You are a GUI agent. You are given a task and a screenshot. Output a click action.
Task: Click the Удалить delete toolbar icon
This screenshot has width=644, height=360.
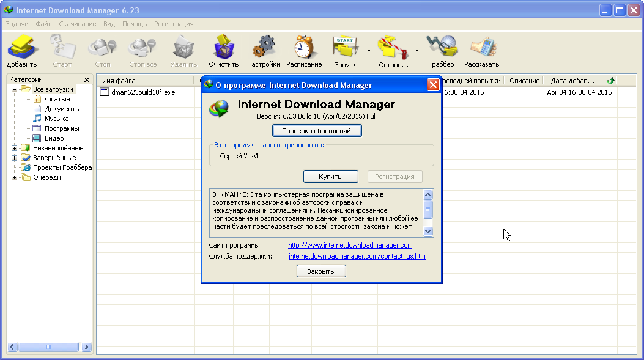click(183, 46)
